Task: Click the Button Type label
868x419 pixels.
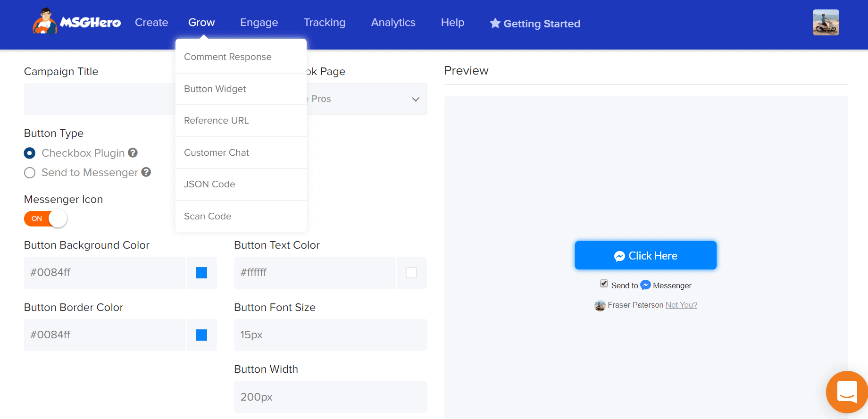Action: [54, 133]
